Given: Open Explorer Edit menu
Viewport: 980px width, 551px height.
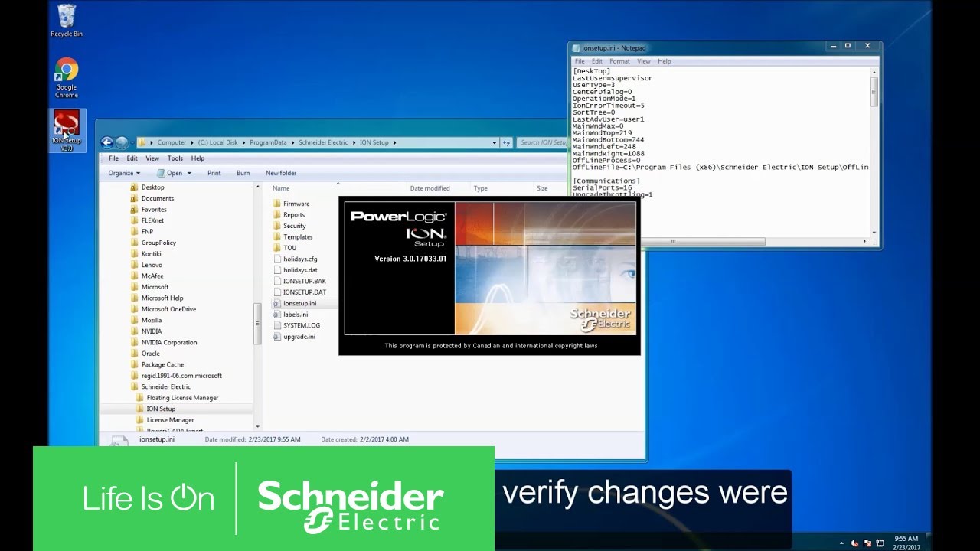Looking at the screenshot, I should 132,158.
